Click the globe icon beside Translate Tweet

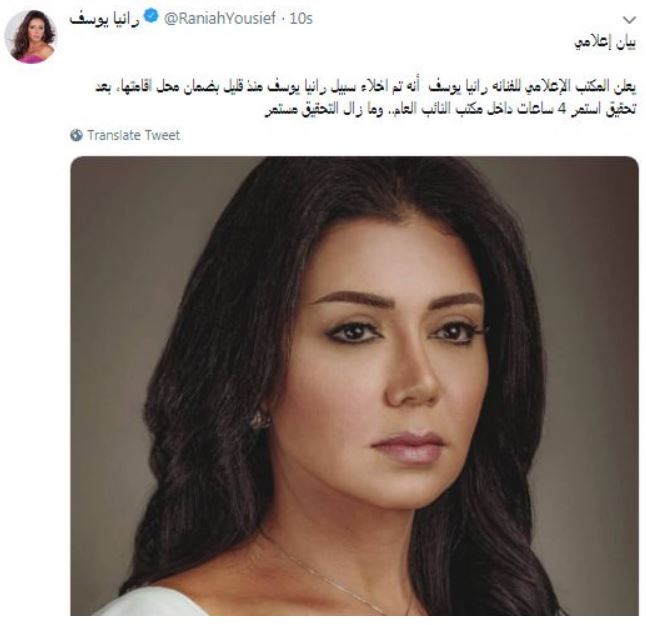click(x=77, y=135)
